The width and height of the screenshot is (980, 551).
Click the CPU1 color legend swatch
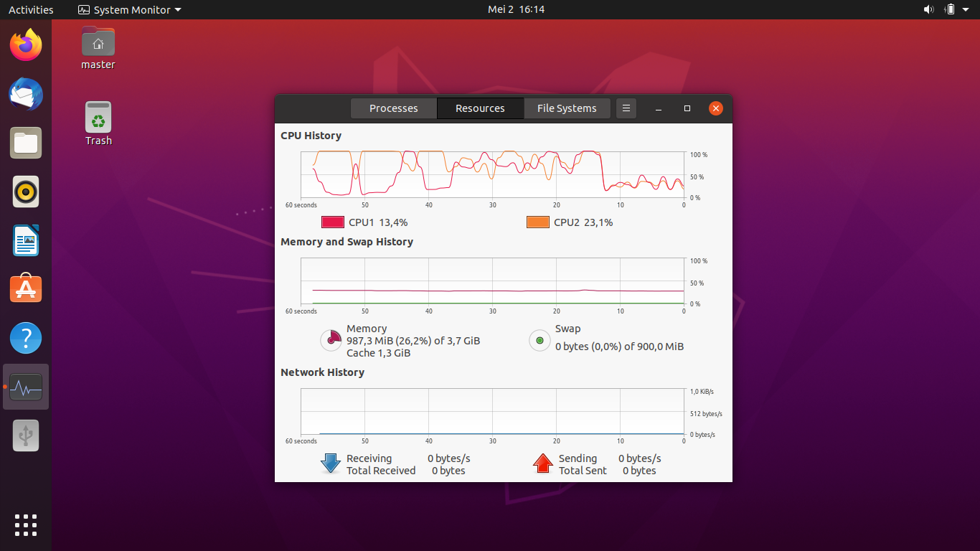(x=332, y=222)
